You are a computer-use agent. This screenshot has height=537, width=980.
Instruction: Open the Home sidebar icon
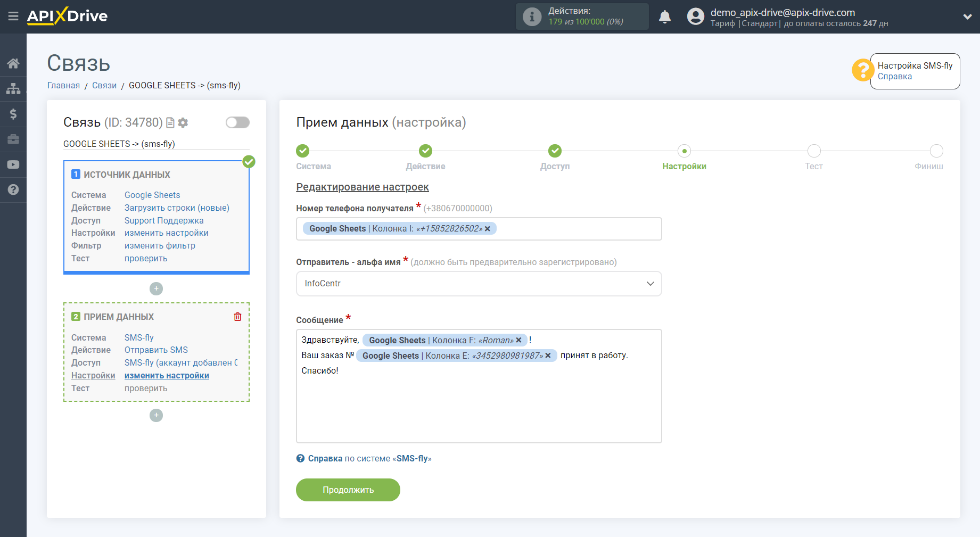tap(13, 63)
